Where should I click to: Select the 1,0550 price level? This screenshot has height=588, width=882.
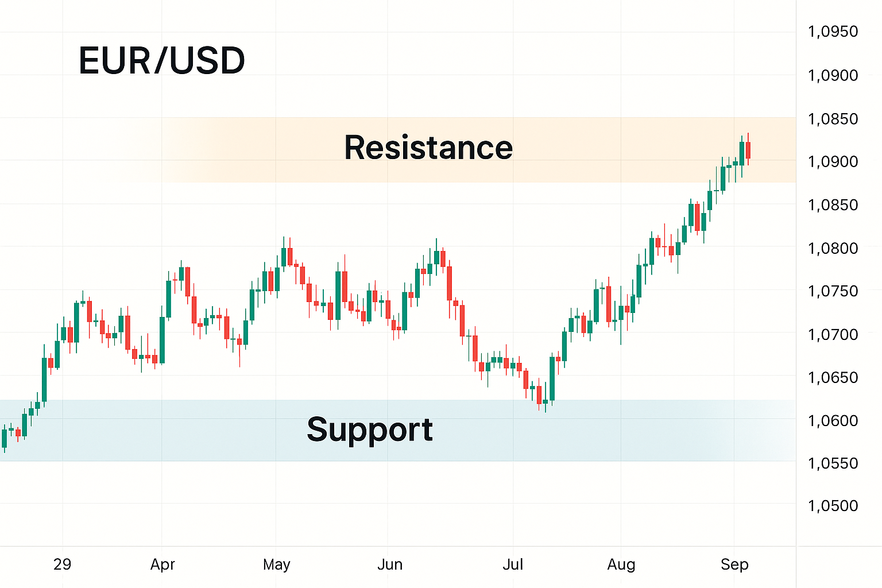(832, 463)
